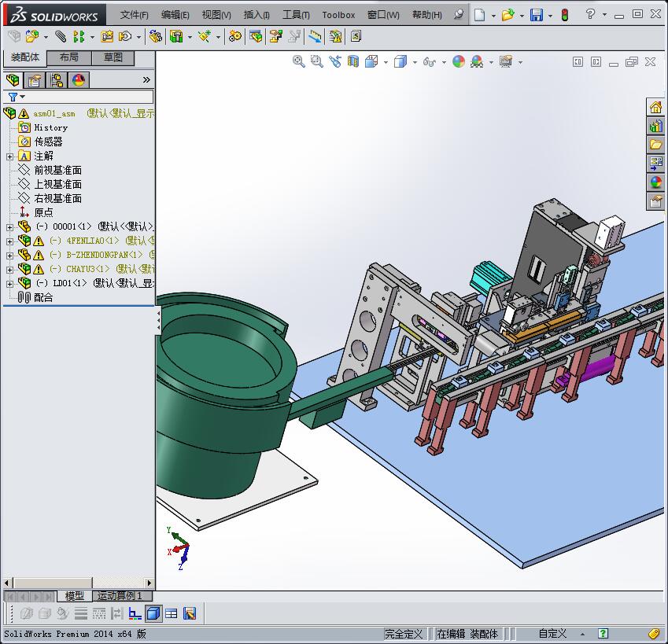Open the 自定义 dropdown in status bar
Image resolution: width=668 pixels, height=644 pixels.
pos(581,634)
